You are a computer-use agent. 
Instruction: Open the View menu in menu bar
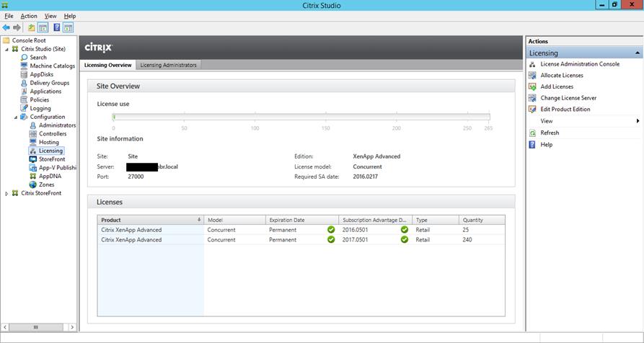[50, 16]
